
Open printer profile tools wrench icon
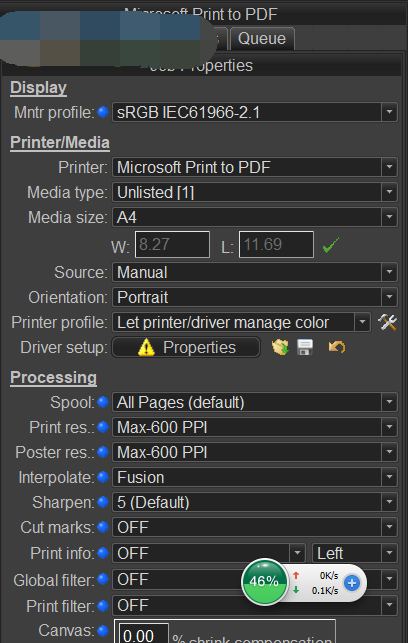click(387, 323)
